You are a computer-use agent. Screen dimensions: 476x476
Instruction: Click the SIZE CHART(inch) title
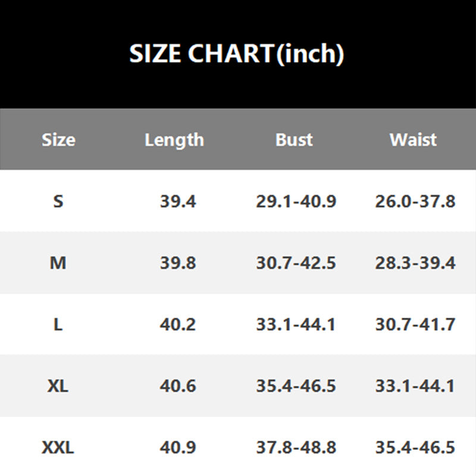pyautogui.click(x=237, y=55)
